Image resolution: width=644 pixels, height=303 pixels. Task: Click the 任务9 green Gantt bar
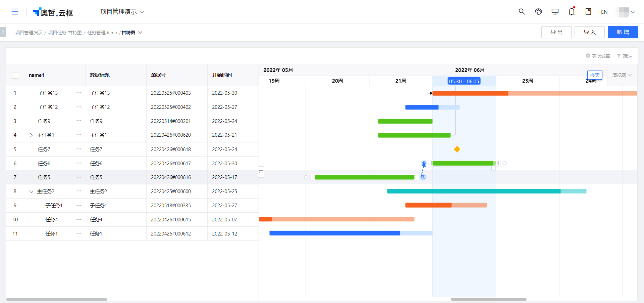coord(405,121)
